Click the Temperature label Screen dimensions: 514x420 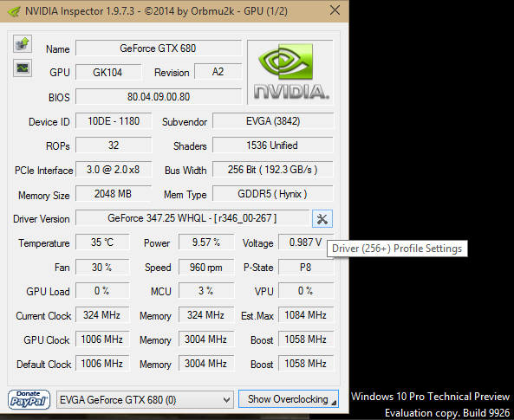44,243
